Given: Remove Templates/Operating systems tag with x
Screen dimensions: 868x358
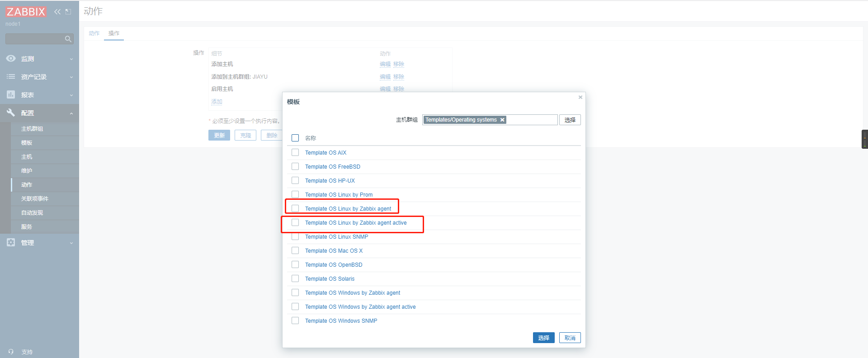Looking at the screenshot, I should 502,120.
